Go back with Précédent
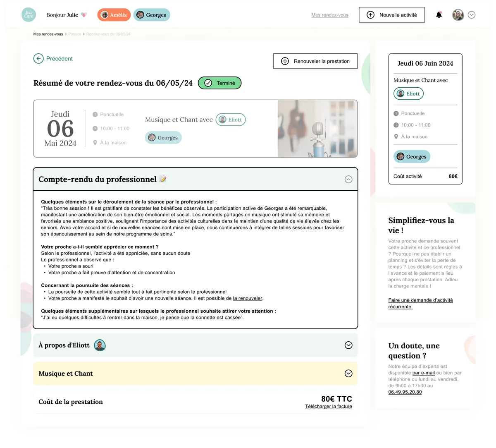This screenshot has height=448, width=496. pos(53,59)
